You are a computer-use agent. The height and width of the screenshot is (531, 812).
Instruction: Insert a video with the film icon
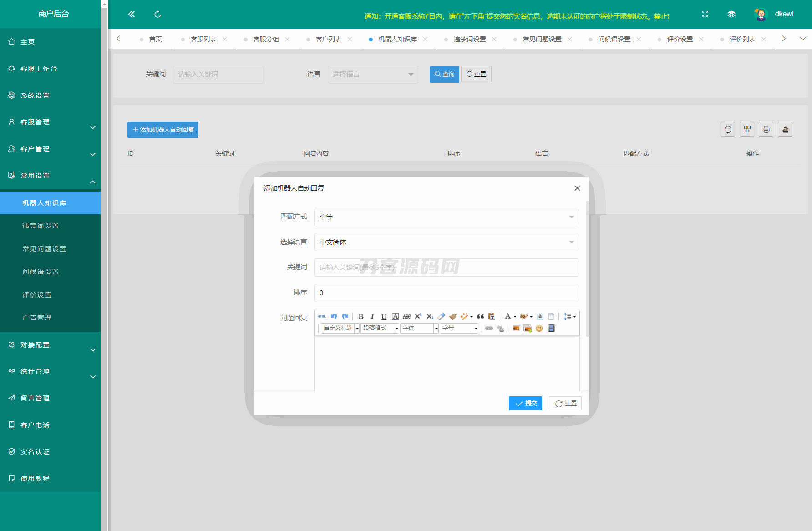[551, 329]
